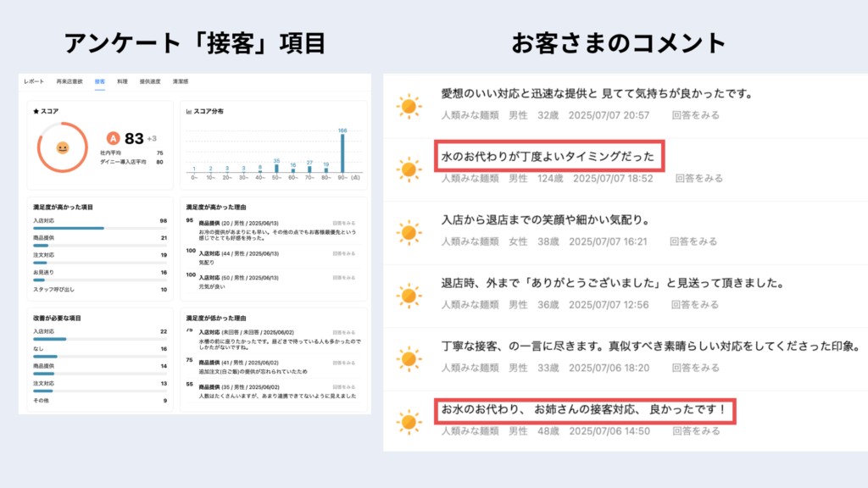868x488 pixels.
Task: Click 回答をみる for the 32歳 male comment
Action: click(698, 114)
